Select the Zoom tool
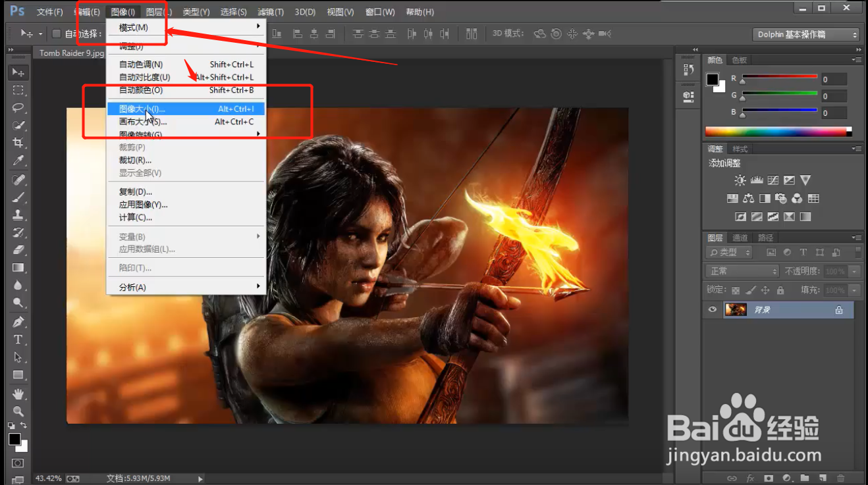The height and width of the screenshot is (485, 868). tap(18, 411)
